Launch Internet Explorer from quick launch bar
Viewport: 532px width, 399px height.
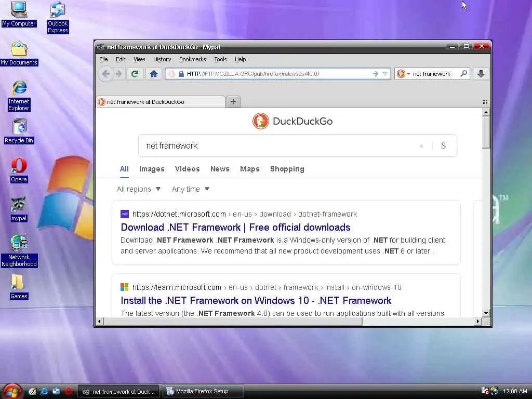[x=44, y=391]
